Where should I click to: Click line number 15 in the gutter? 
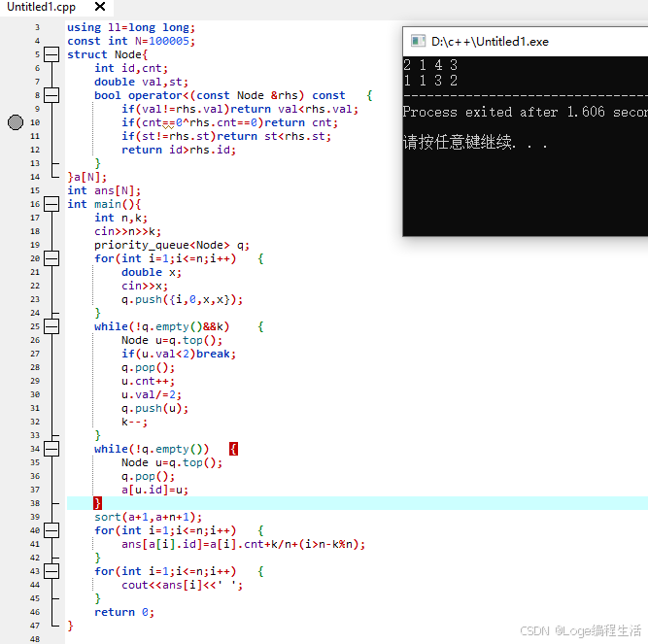(35, 190)
